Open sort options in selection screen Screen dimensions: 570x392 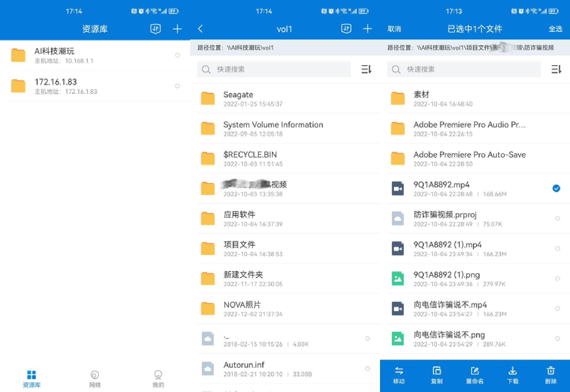pyautogui.click(x=556, y=69)
